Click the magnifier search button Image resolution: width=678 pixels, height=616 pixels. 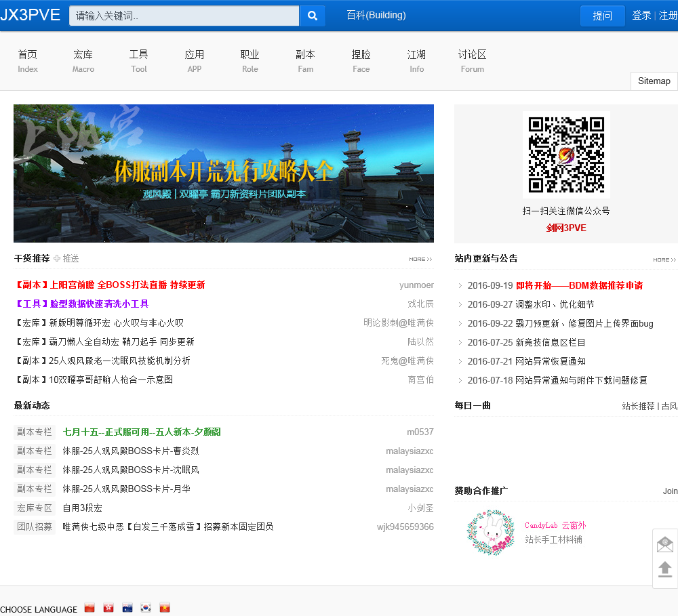312,16
